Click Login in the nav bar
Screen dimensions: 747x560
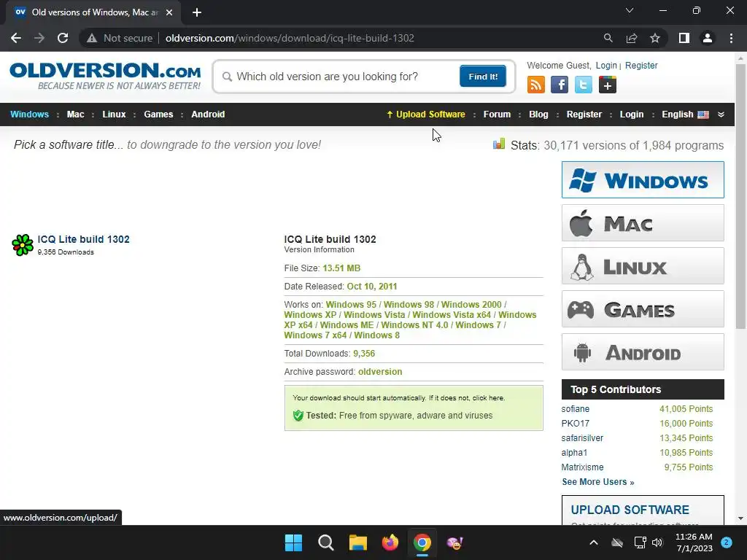tap(632, 114)
